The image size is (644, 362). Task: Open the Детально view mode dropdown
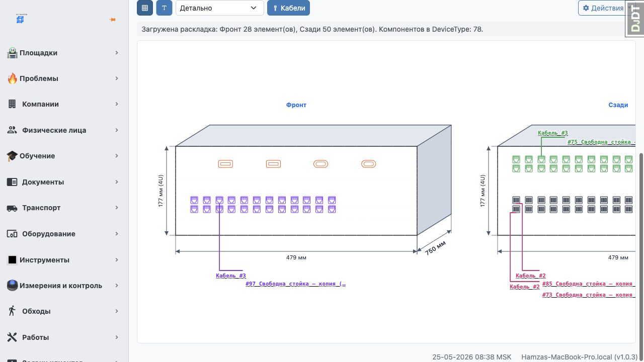point(220,8)
